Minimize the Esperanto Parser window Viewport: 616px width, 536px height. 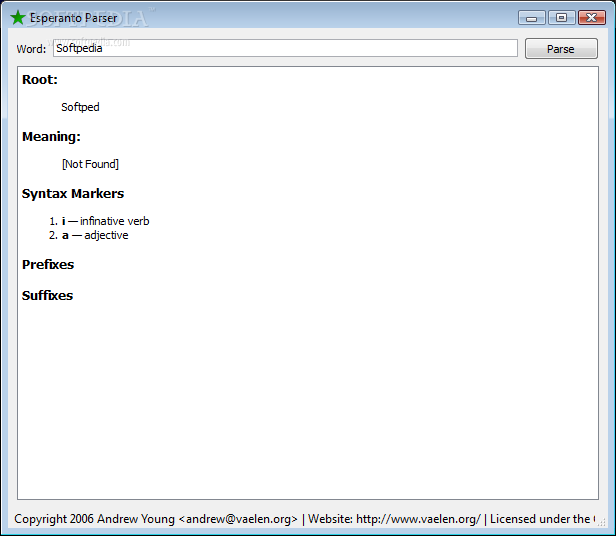pos(532,18)
